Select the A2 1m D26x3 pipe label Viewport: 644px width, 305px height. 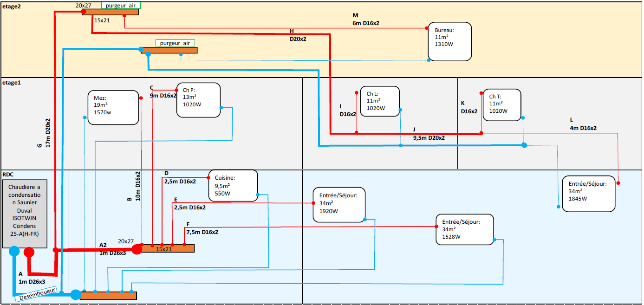[112, 249]
